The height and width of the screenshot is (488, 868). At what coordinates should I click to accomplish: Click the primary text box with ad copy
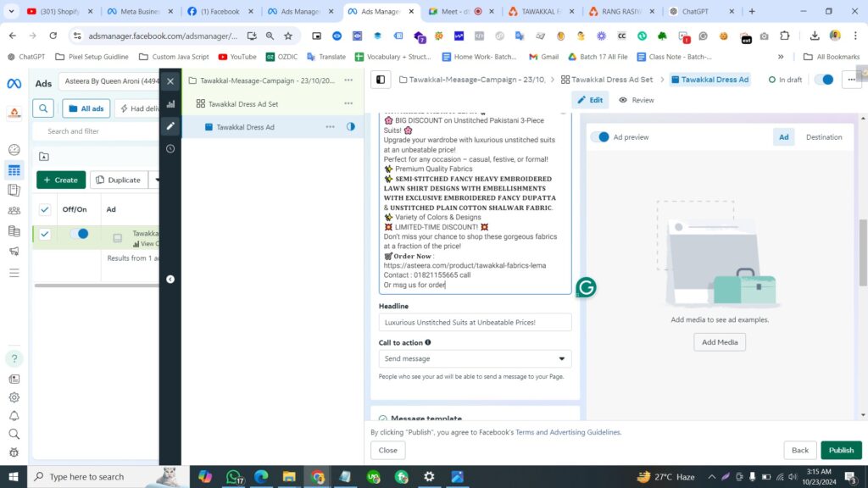pyautogui.click(x=475, y=202)
